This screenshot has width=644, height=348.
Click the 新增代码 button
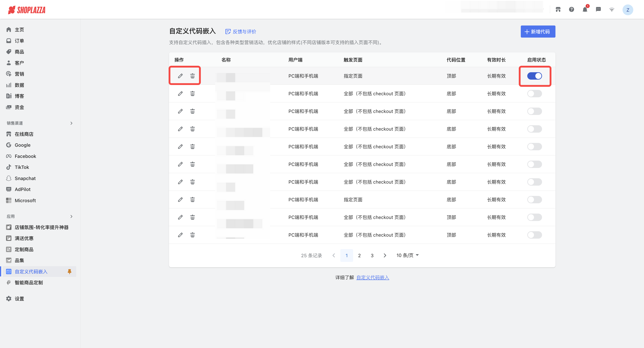[x=538, y=32]
